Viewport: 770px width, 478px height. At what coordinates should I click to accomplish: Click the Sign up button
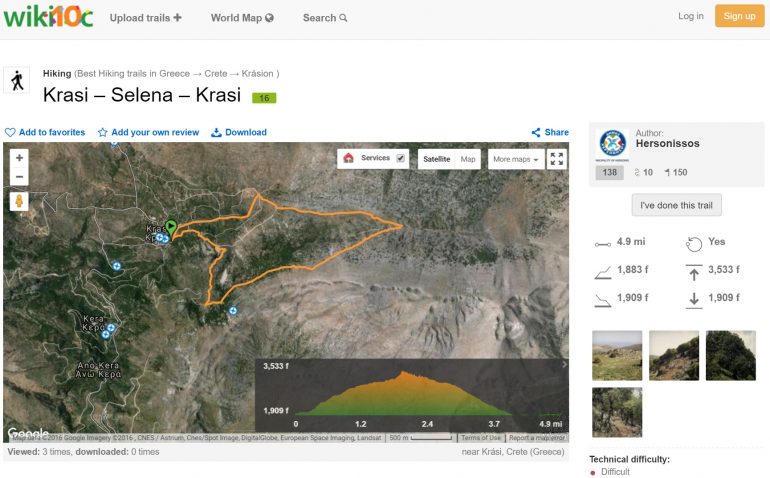point(739,16)
